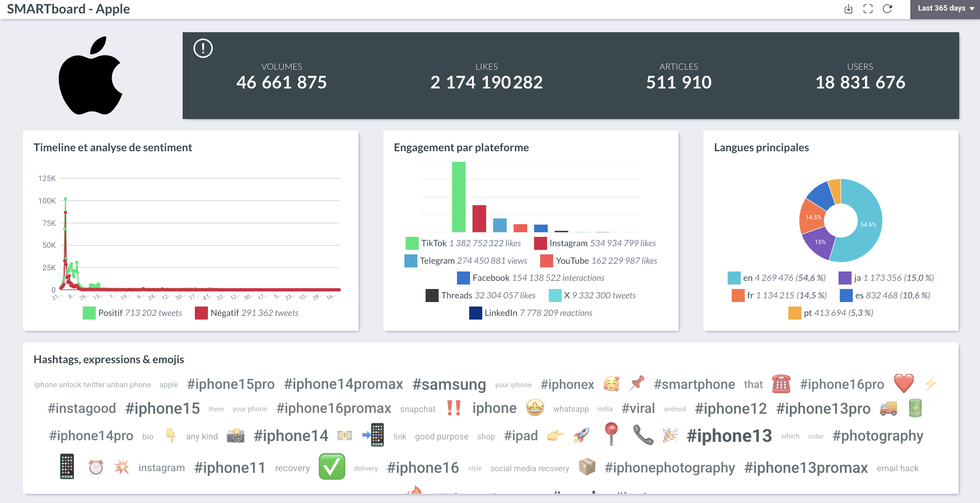Click the red Instagram bar in chart
Image resolution: width=980 pixels, height=503 pixels.
coord(479,219)
